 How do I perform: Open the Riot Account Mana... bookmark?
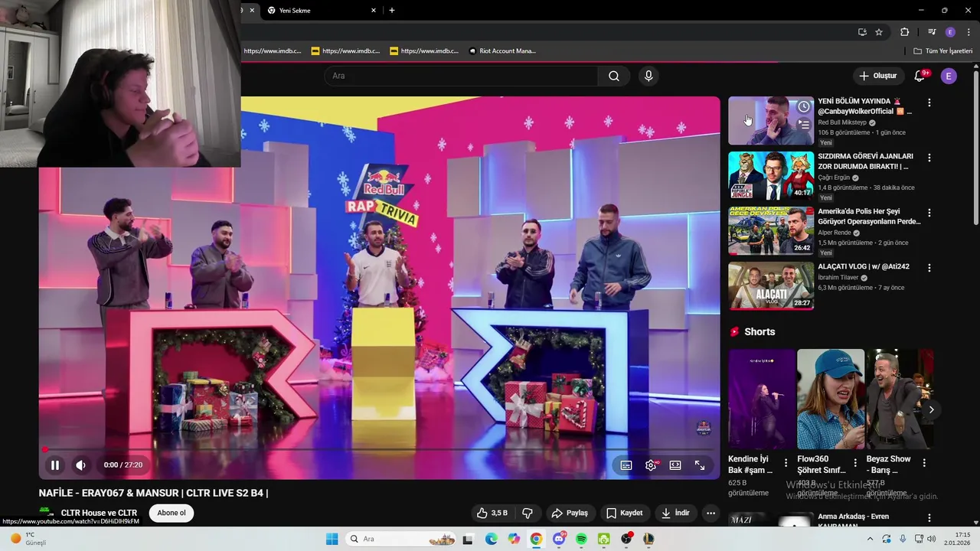[x=502, y=51]
